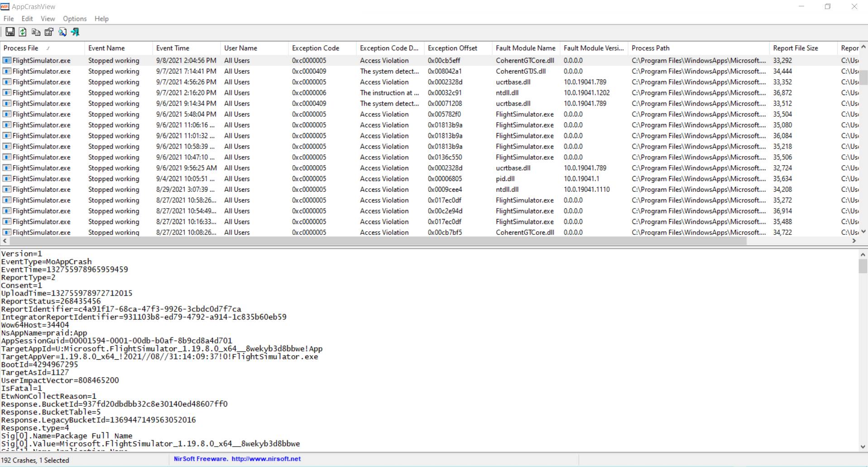868x467 pixels.
Task: Click the report file size 32,724 cell
Action: 782,168
